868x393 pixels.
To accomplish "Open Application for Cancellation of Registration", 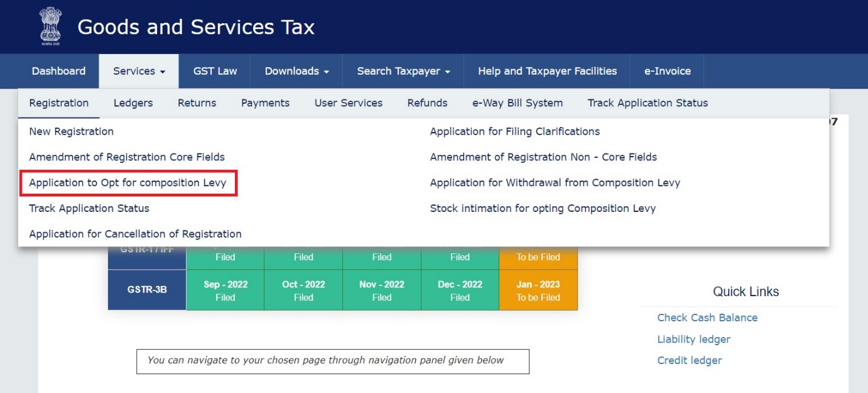I will [x=135, y=234].
